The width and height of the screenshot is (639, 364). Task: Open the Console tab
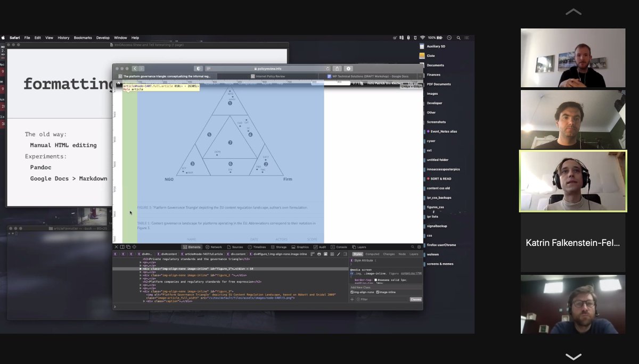339,247
